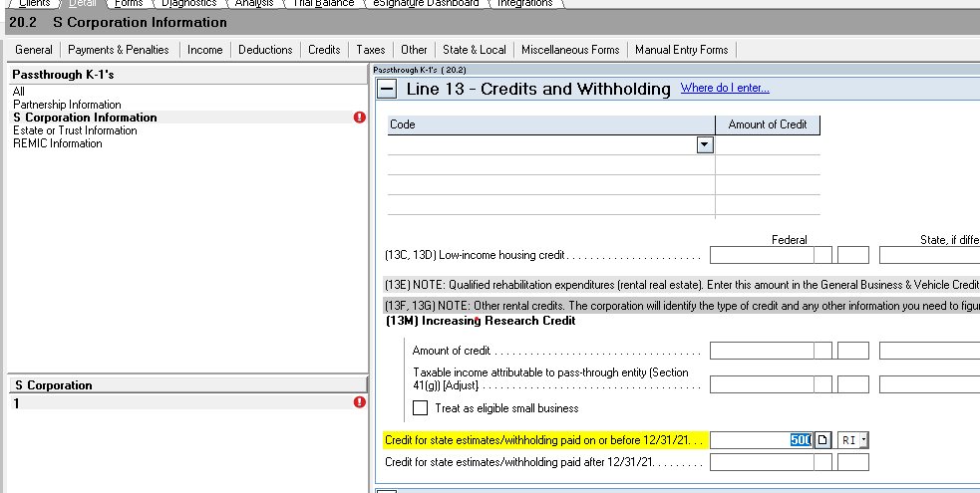Click Low-income housing credit State if different field
980x493 pixels.
(929, 255)
